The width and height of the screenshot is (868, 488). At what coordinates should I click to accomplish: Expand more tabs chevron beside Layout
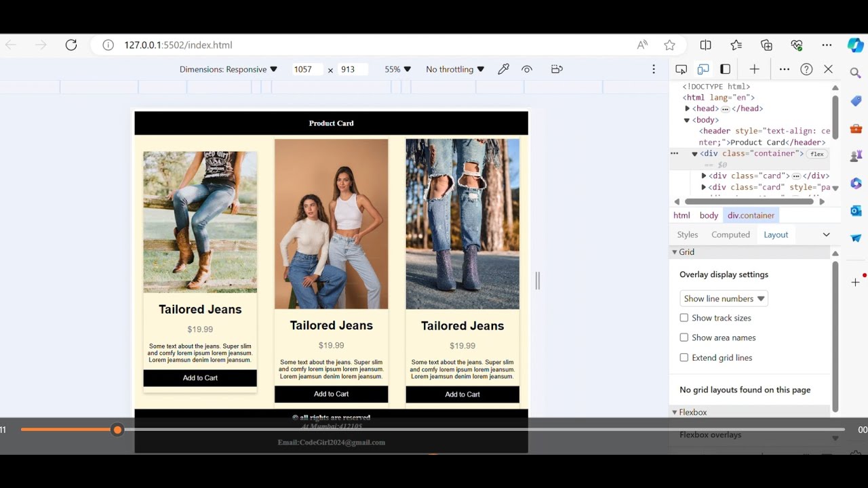pos(826,235)
